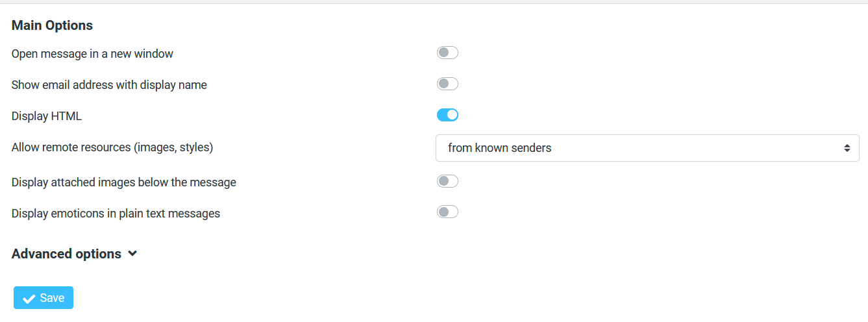Click 'Display attached images below the message' label
This screenshot has width=868, height=322.
point(124,182)
